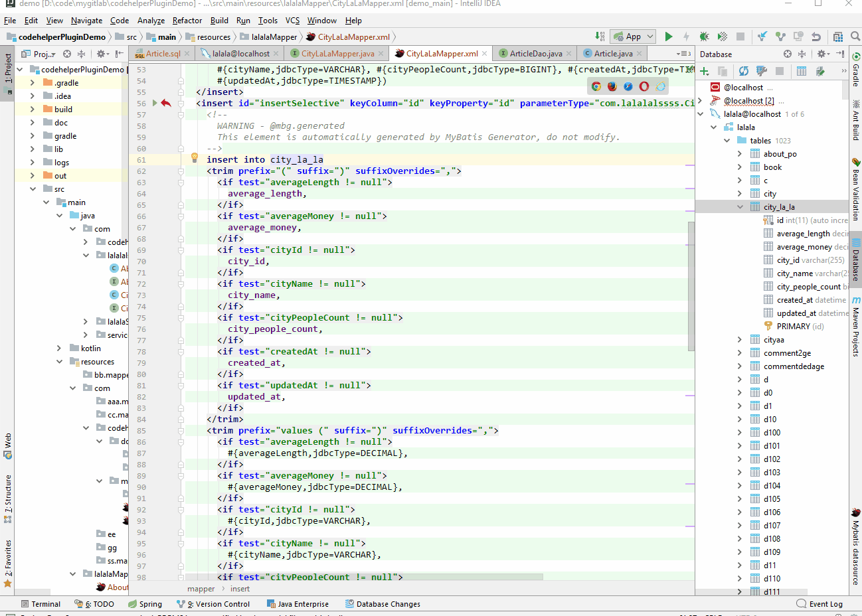This screenshot has width=862, height=616.
Task: Add a new data source with plus icon
Action: [705, 71]
